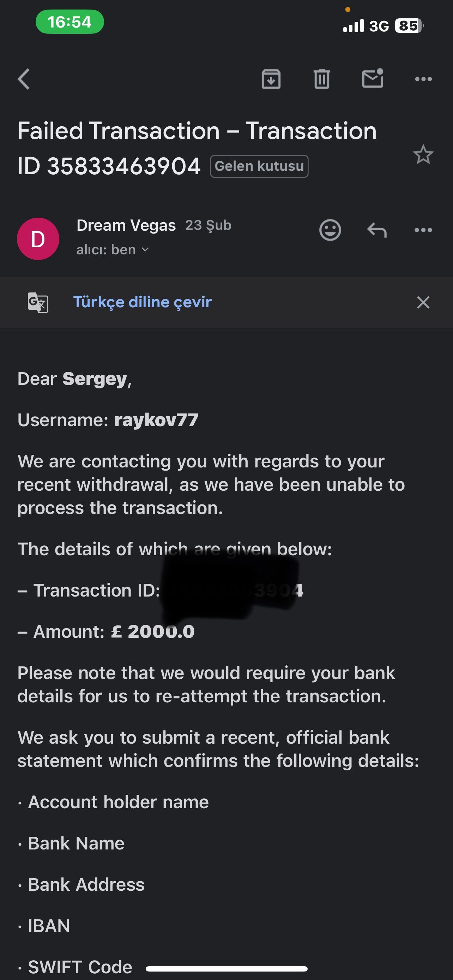Star the Failed Transaction email
Screen dimensions: 453x980
coord(423,155)
